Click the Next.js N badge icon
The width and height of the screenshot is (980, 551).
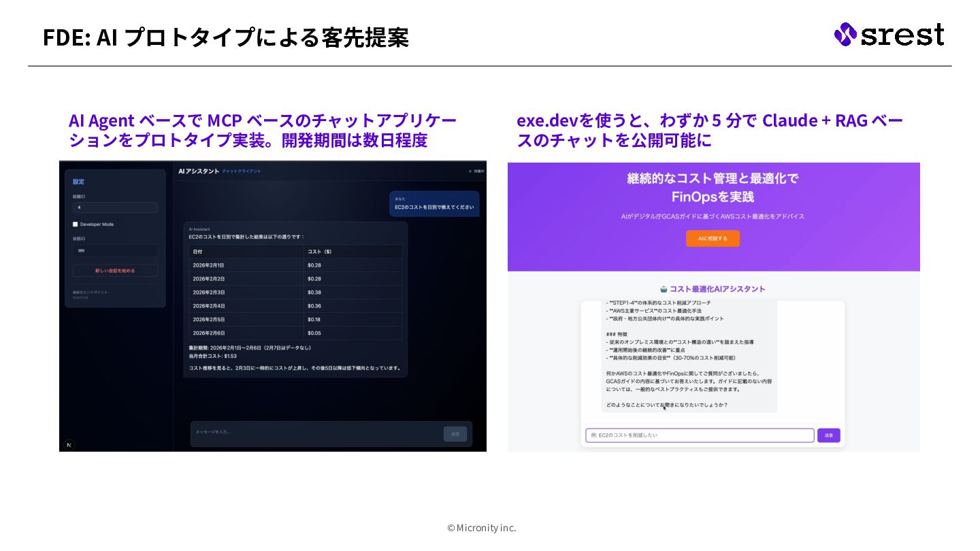click(69, 445)
